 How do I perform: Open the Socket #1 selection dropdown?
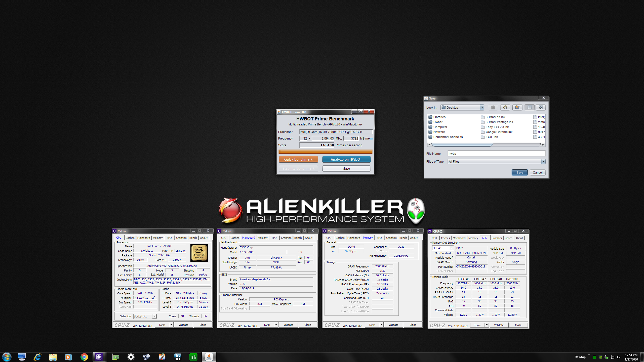click(154, 316)
